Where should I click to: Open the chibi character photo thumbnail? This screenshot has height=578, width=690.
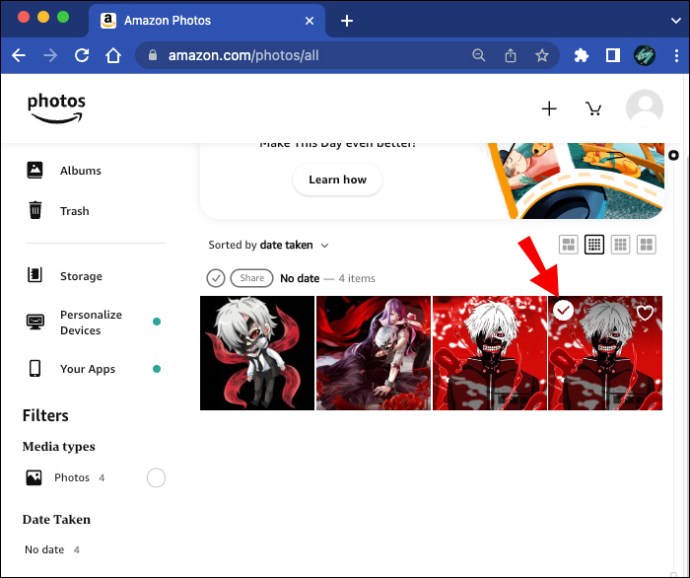pos(257,353)
